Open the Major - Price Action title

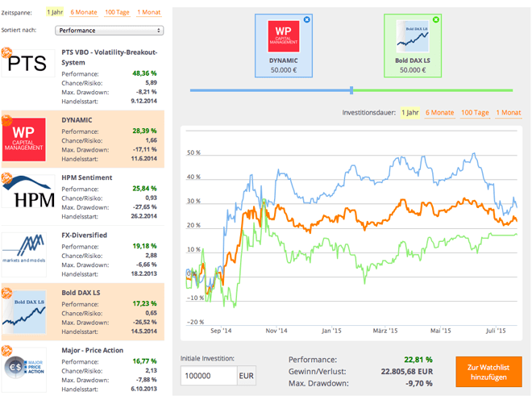tap(92, 350)
